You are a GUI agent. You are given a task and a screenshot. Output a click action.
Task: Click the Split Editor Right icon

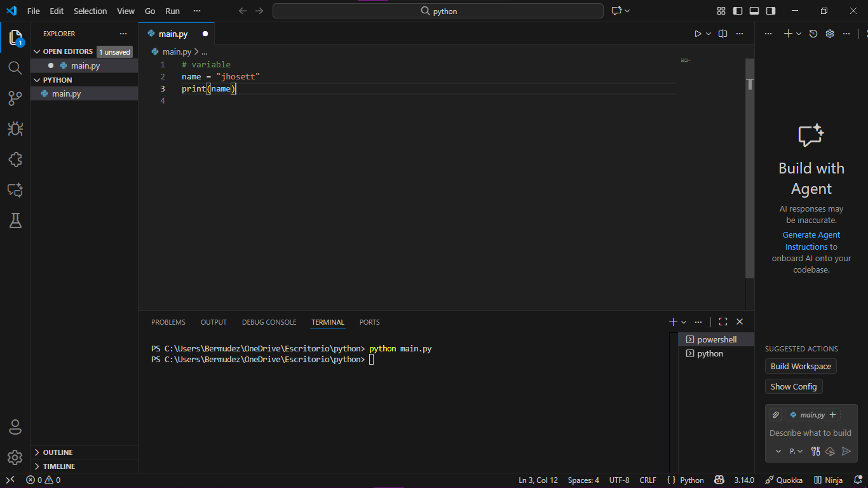tap(722, 34)
